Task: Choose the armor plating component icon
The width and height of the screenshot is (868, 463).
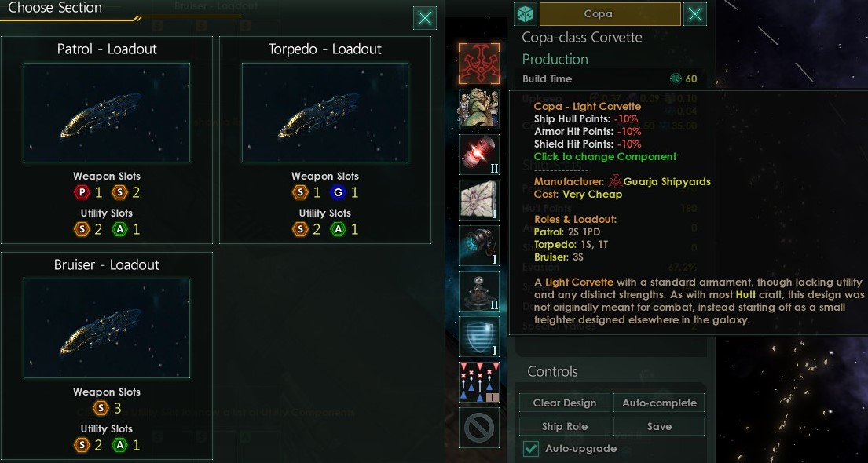Action: click(x=479, y=199)
